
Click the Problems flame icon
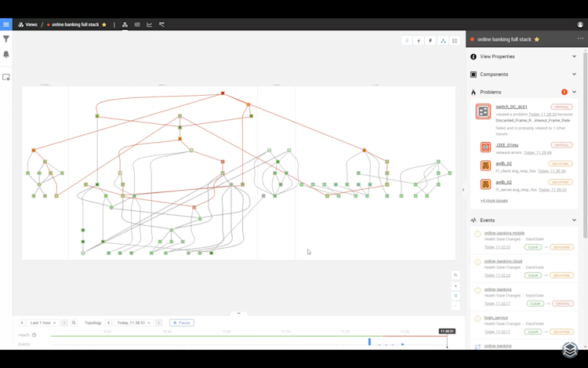click(x=474, y=93)
